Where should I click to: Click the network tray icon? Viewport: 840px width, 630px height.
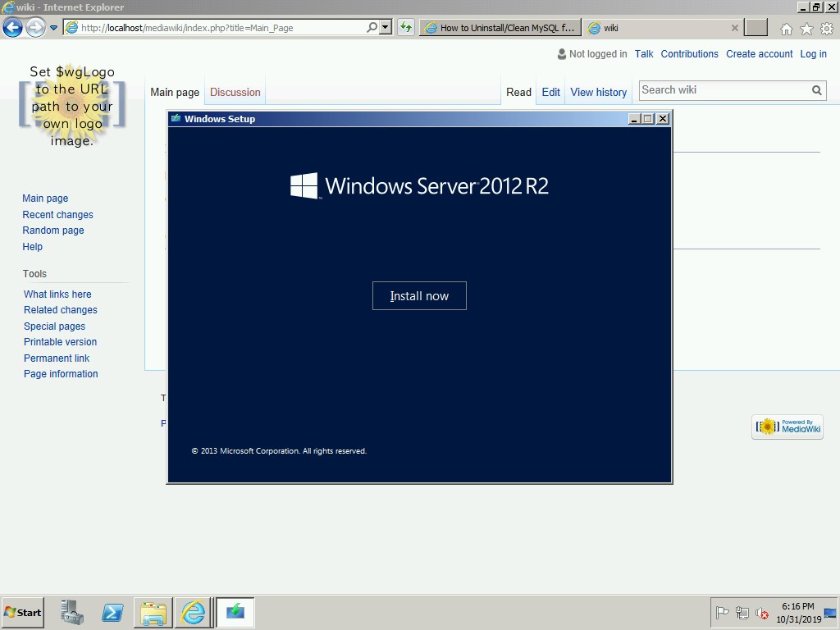click(x=742, y=612)
